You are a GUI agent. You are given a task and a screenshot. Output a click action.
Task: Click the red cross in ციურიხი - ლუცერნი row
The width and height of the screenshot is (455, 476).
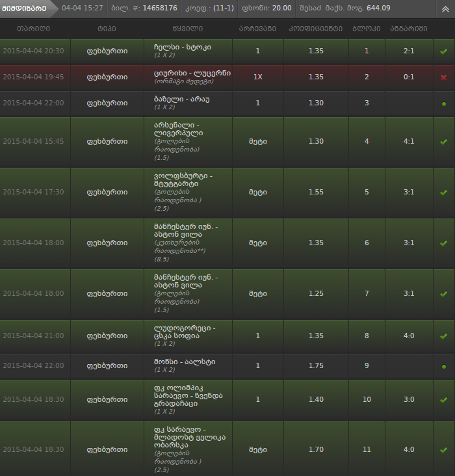pyautogui.click(x=443, y=77)
